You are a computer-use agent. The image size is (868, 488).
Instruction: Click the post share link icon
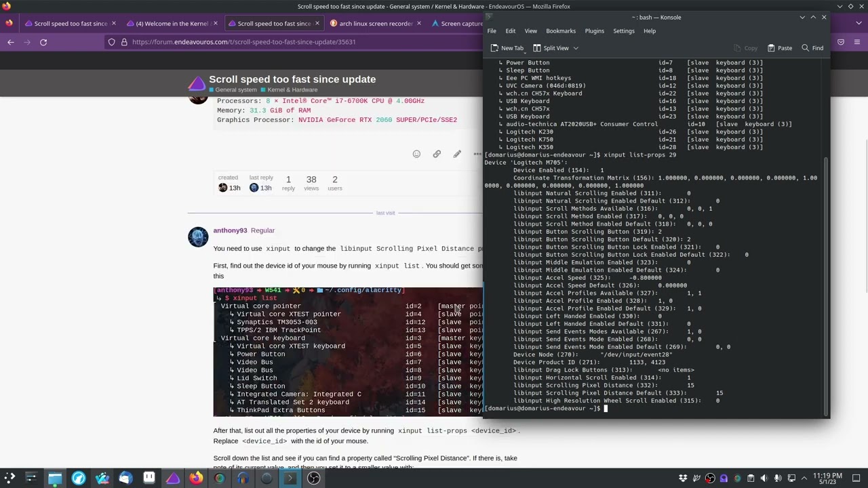pyautogui.click(x=437, y=155)
